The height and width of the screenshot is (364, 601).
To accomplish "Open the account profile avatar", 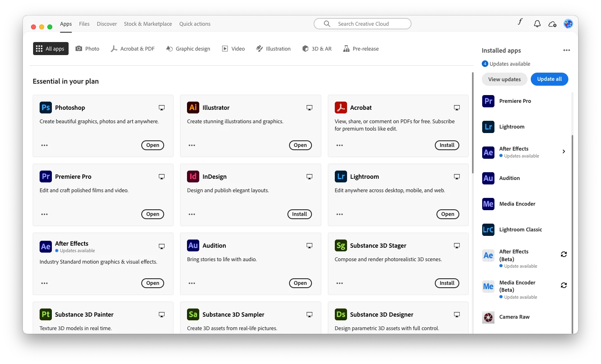I will pyautogui.click(x=568, y=24).
